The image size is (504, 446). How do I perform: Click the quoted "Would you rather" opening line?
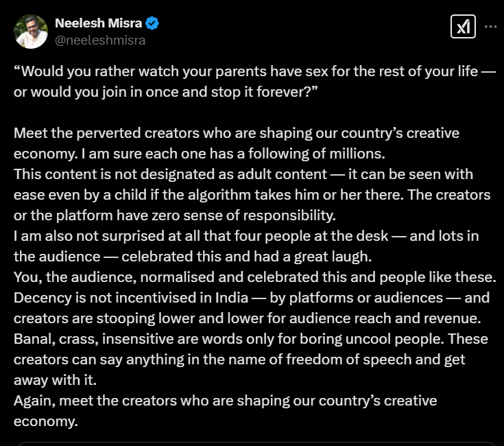point(255,71)
